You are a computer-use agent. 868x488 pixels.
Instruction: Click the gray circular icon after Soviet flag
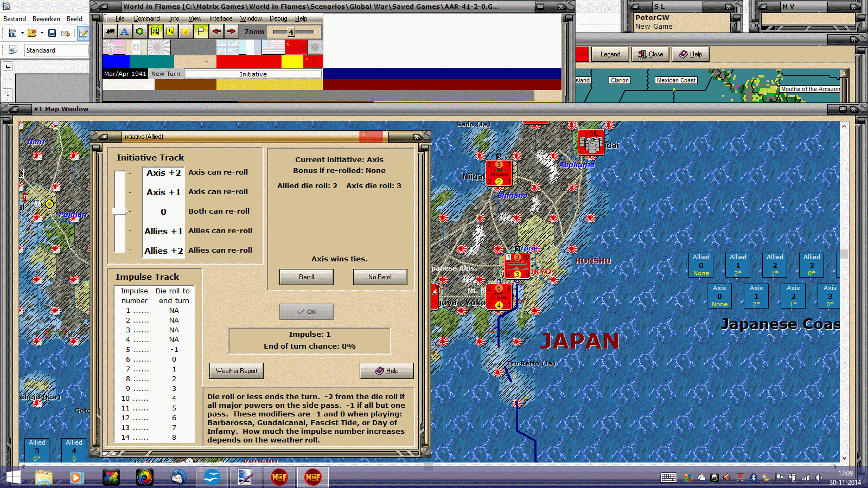click(315, 47)
